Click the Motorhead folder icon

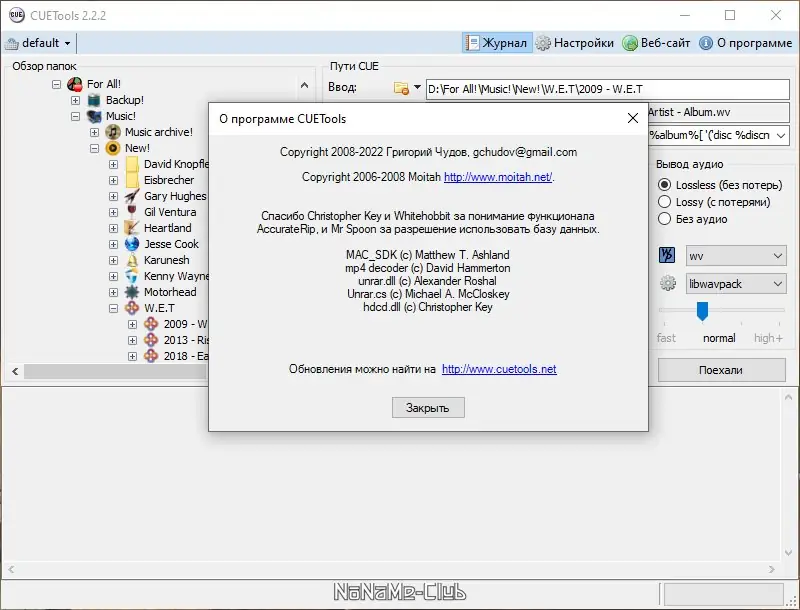click(x=132, y=292)
